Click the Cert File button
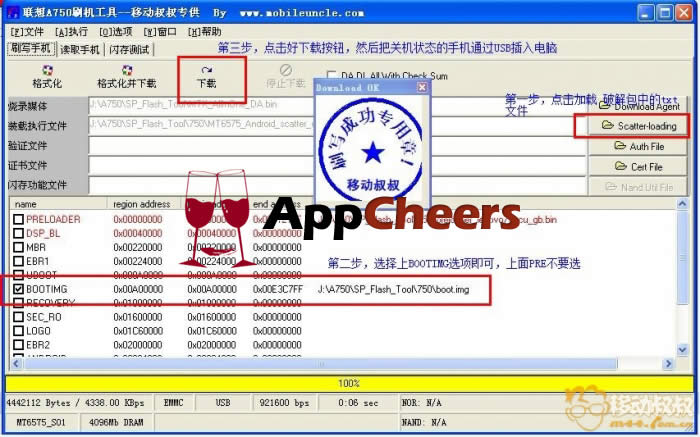Image resolution: width=700 pixels, height=437 pixels. (x=638, y=167)
